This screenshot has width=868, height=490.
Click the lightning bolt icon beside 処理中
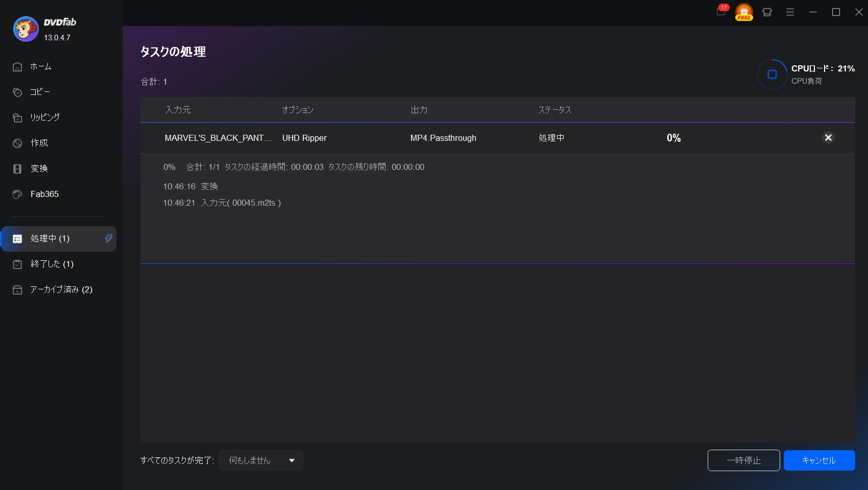108,238
